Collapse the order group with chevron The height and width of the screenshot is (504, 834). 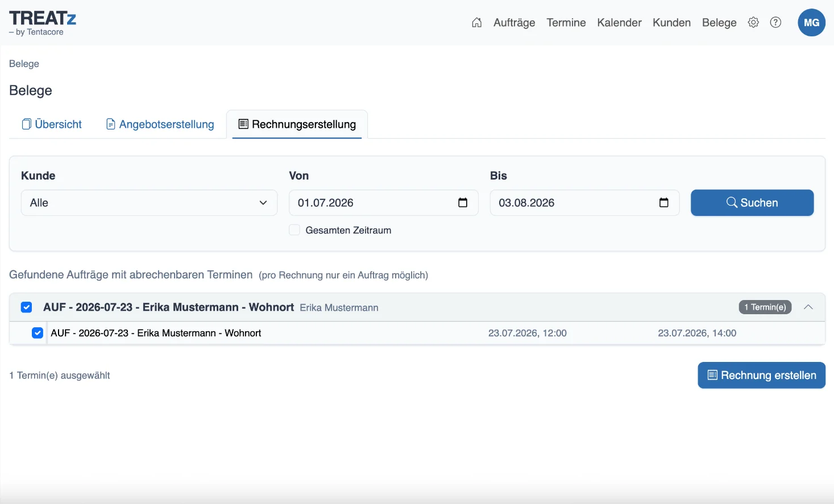[808, 307]
